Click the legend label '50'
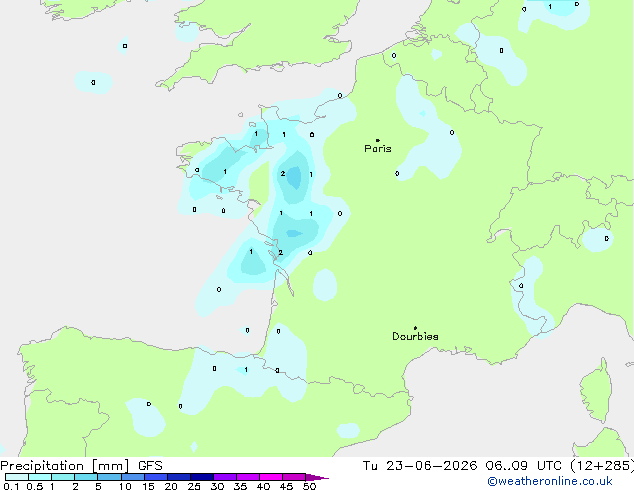Viewport: 634px width, 490px height. 309,486
